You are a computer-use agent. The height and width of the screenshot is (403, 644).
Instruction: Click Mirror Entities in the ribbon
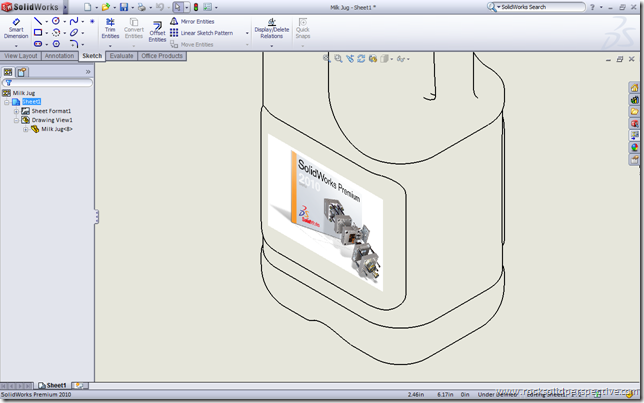192,21
